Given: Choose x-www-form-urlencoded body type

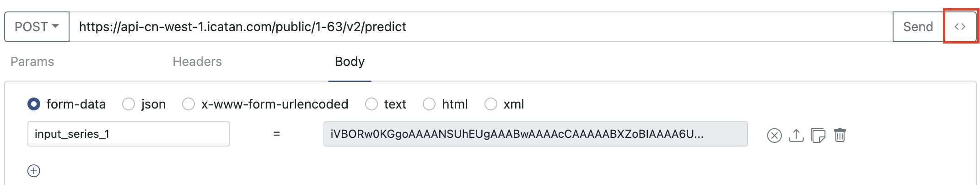Looking at the screenshot, I should [188, 104].
